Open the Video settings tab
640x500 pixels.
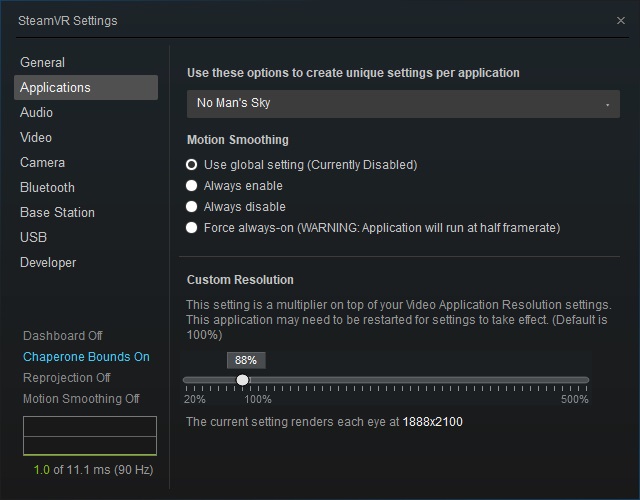[x=36, y=137]
